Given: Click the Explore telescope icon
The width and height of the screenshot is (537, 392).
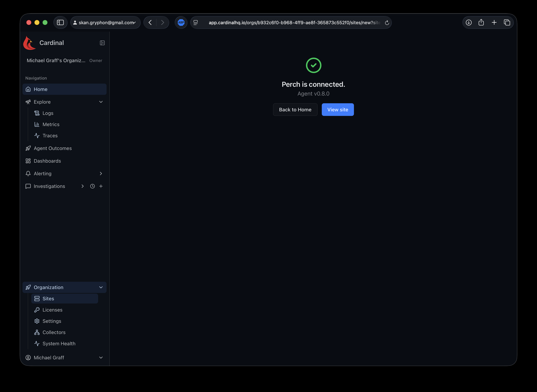Looking at the screenshot, I should pos(28,102).
